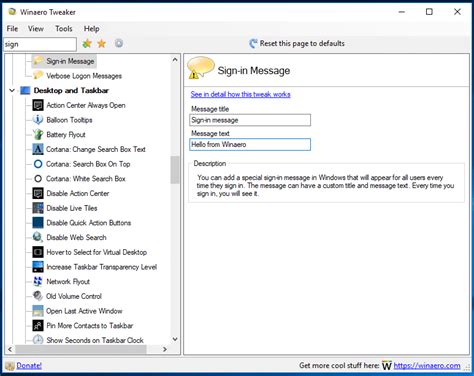474x376 pixels.
Task: Click the Disable Action Center icon
Action: (x=38, y=193)
